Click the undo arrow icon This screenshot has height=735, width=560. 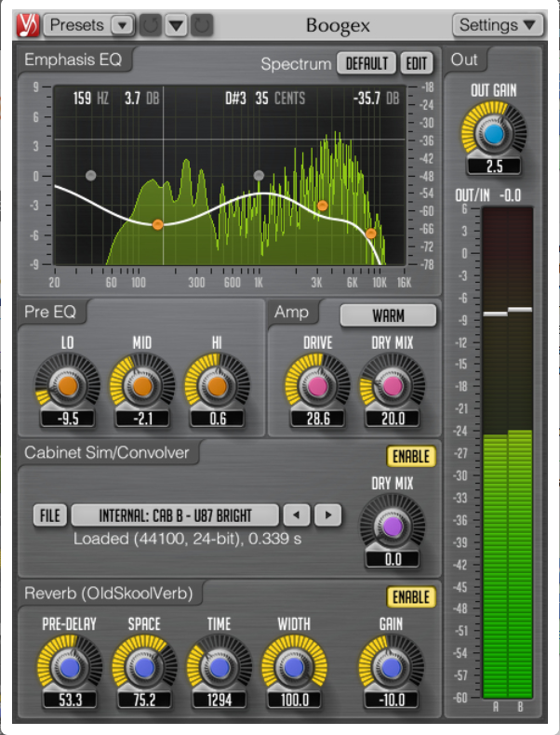tap(151, 25)
